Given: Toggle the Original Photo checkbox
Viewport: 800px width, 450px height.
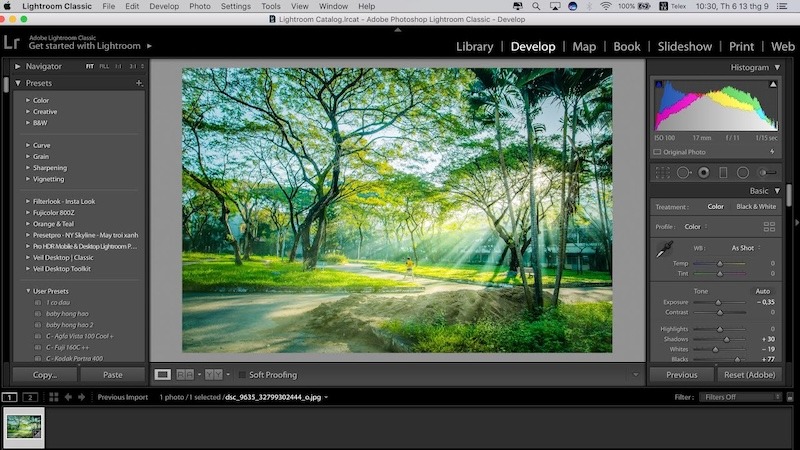Looking at the screenshot, I should click(657, 152).
